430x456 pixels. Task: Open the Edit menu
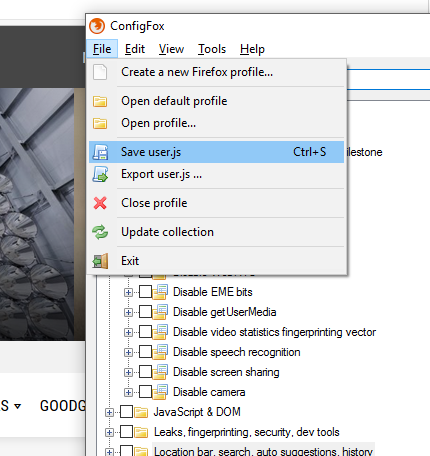pos(135,49)
